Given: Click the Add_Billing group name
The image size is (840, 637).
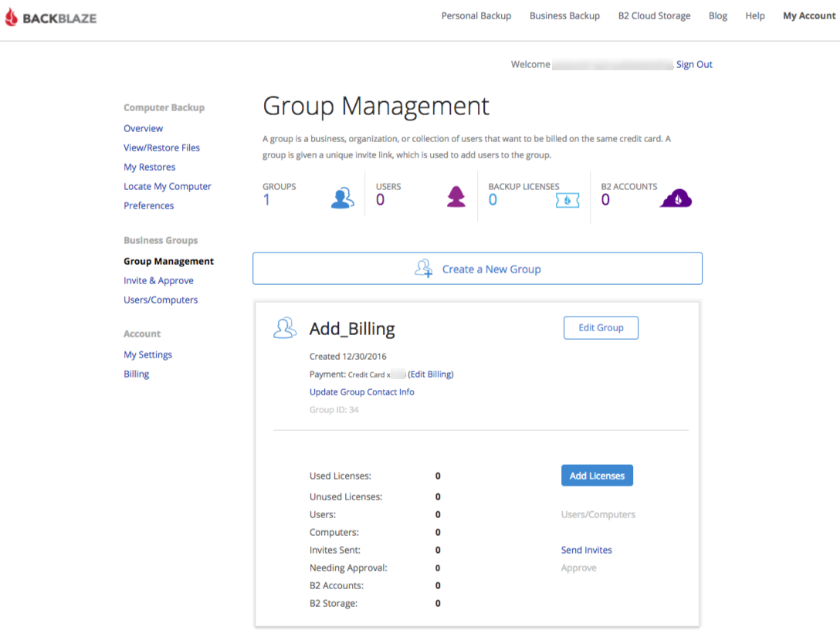Looking at the screenshot, I should pos(352,328).
